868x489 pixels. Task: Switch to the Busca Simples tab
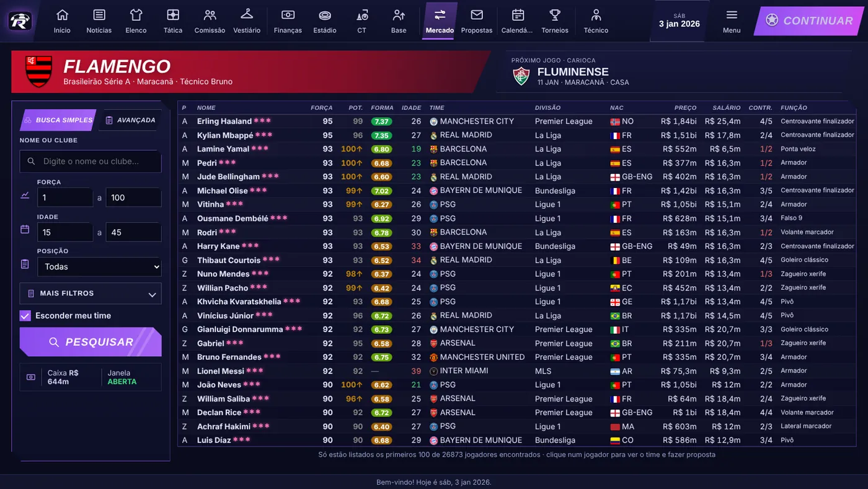click(x=58, y=120)
